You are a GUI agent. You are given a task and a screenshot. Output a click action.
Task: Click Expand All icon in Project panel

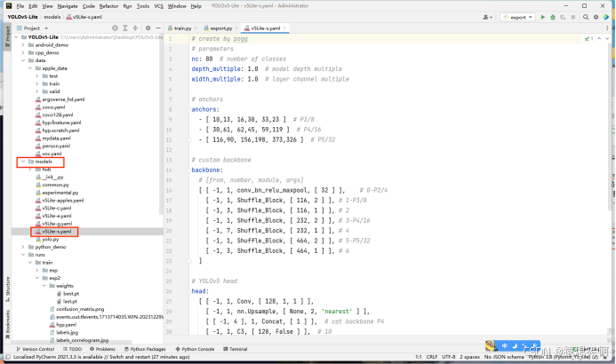pyautogui.click(x=125, y=28)
